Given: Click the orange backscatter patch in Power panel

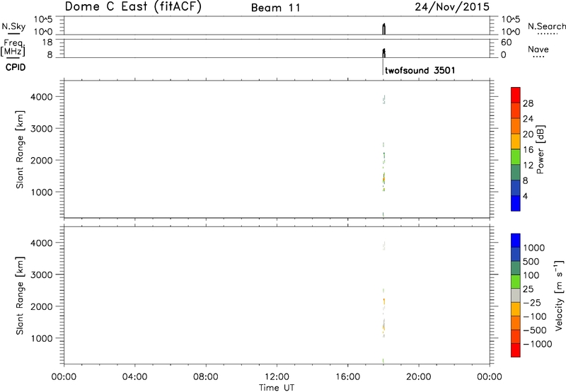Looking at the screenshot, I should click(383, 179).
